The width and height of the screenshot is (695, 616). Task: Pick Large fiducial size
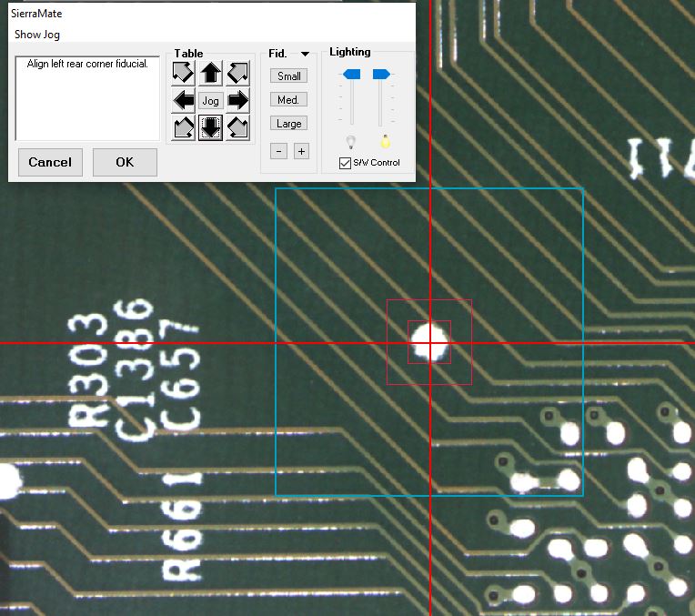tap(288, 124)
